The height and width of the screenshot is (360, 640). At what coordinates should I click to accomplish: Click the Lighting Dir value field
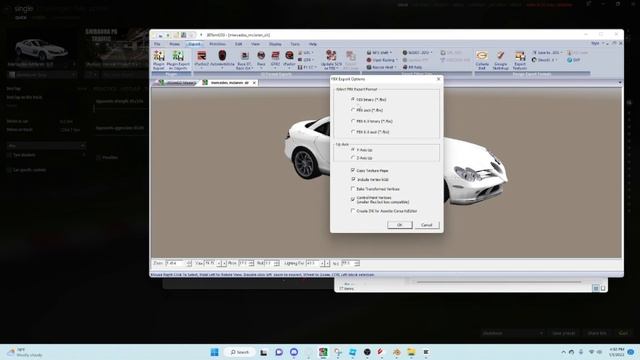[313, 264]
